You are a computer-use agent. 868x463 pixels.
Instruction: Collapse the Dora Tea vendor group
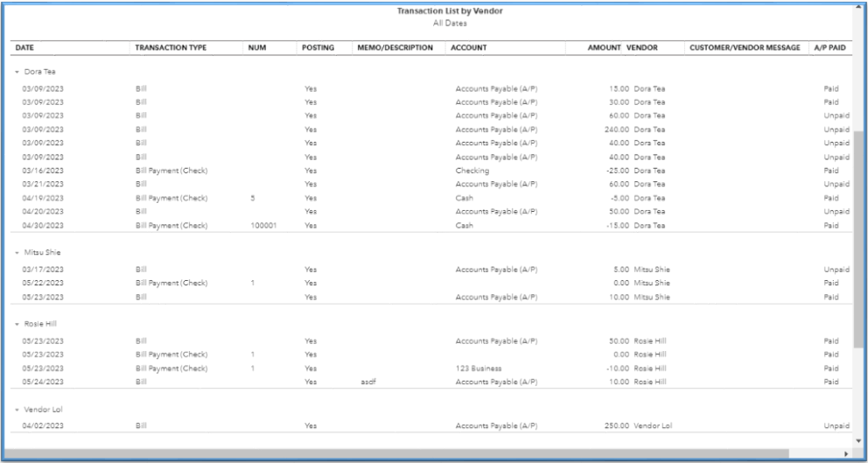pyautogui.click(x=17, y=72)
